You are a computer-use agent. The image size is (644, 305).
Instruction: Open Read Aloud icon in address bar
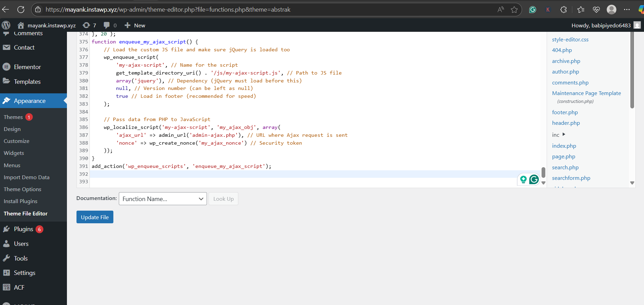coord(501,10)
